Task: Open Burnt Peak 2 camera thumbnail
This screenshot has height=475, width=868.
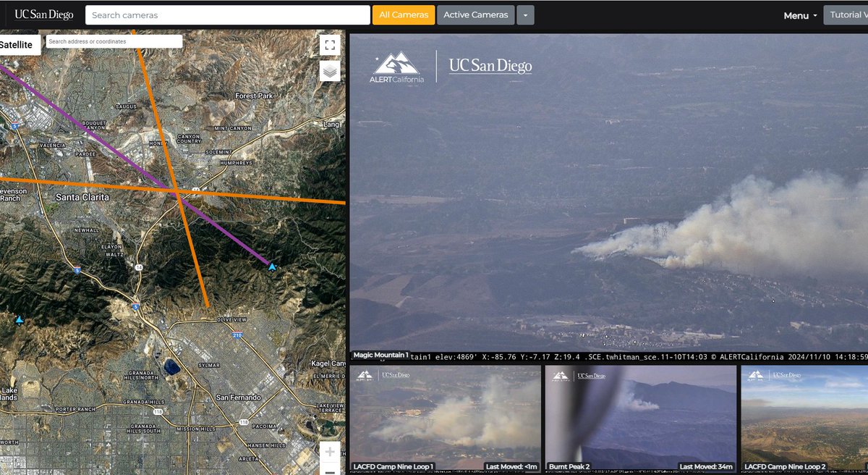Action: [641, 419]
